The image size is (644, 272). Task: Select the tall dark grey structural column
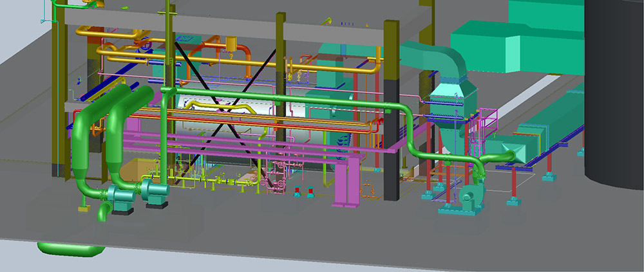pyautogui.click(x=392, y=140)
